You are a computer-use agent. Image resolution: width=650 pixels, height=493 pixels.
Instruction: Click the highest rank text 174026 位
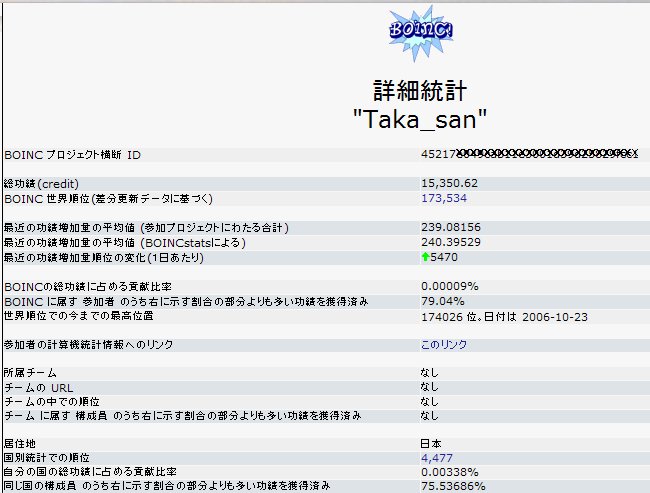click(451, 317)
